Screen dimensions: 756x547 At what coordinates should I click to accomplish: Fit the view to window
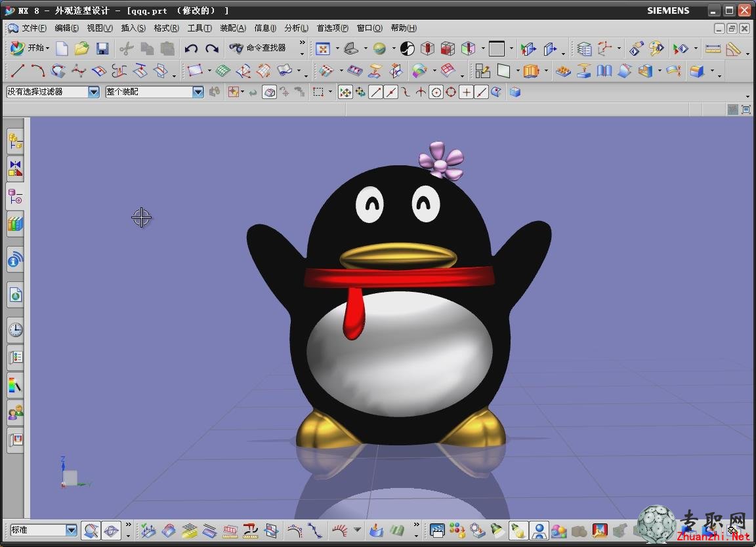[x=323, y=49]
